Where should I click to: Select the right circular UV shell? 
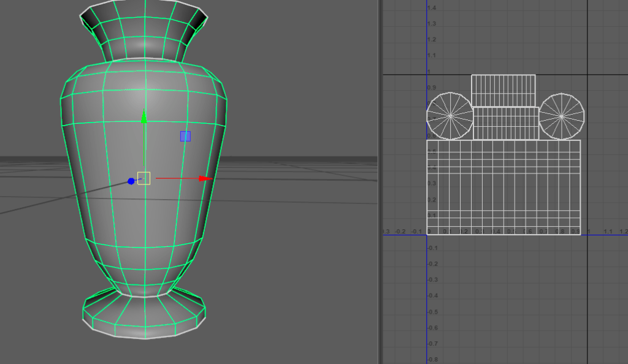pos(562,116)
